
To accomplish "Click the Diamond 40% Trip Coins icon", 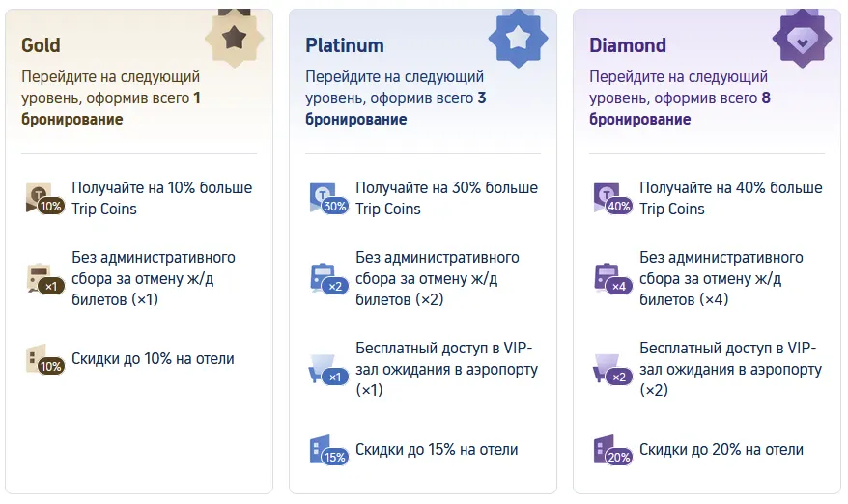I will pyautogui.click(x=612, y=199).
